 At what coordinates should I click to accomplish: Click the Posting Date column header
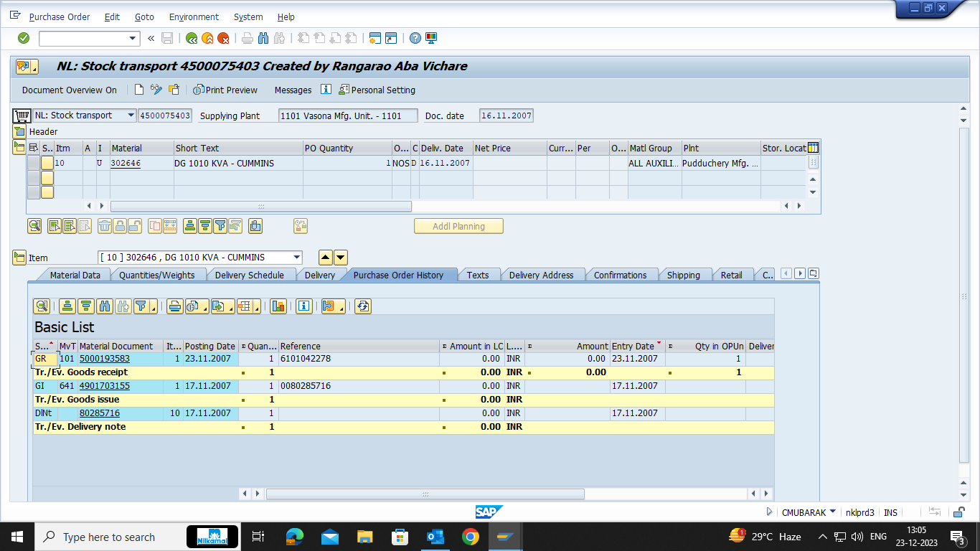(x=210, y=346)
